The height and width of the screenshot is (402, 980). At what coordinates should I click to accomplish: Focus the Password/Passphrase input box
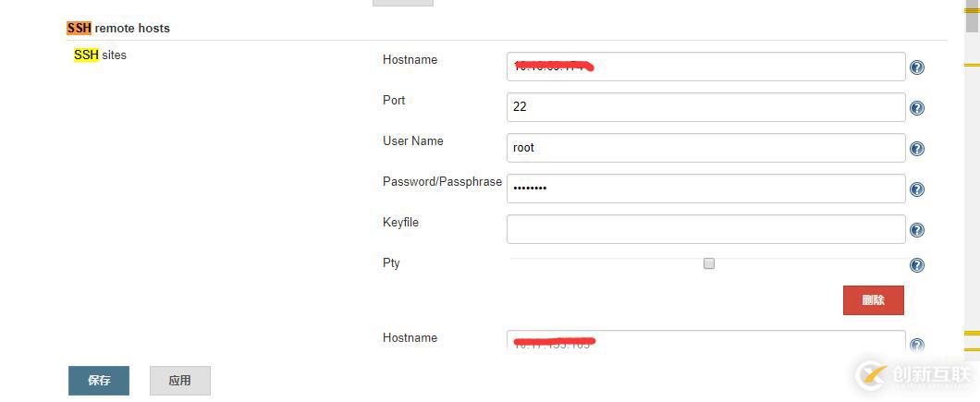705,189
